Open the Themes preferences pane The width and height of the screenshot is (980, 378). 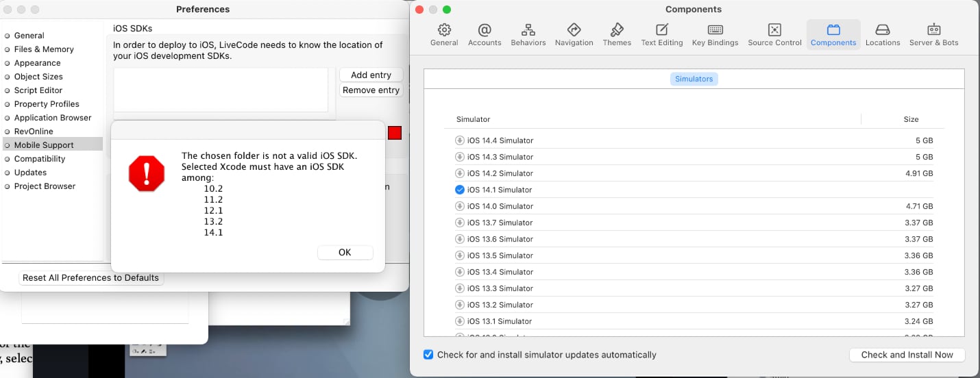(x=617, y=34)
